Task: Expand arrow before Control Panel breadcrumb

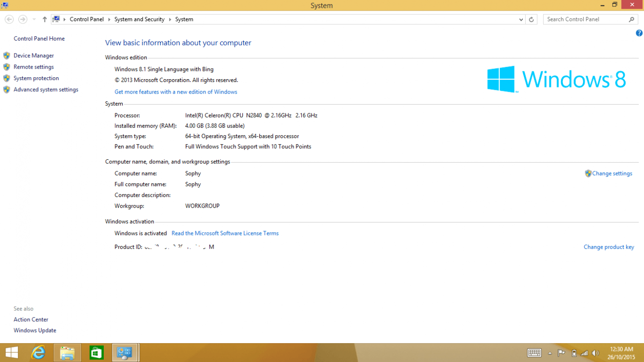Action: click(65, 19)
